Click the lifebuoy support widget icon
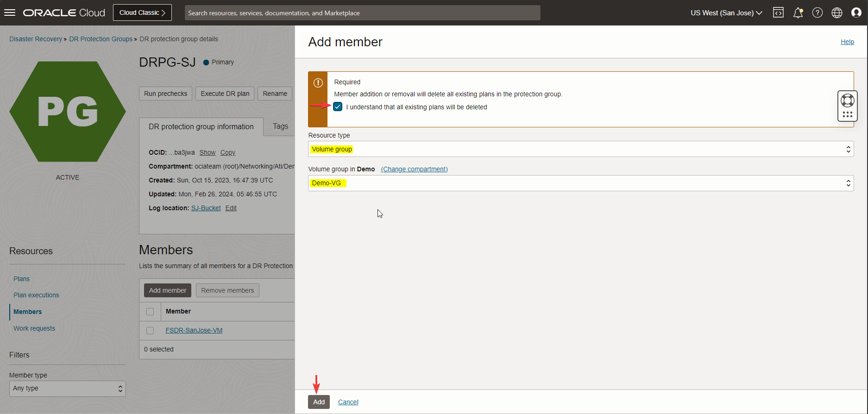868x414 pixels. [847, 100]
